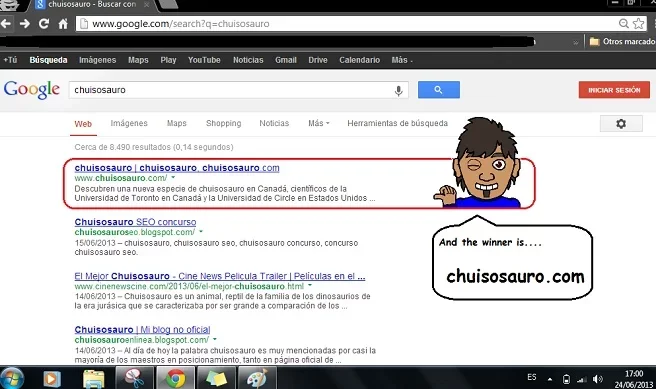
Task: Reload the page with the refresh icon
Action: [44, 23]
